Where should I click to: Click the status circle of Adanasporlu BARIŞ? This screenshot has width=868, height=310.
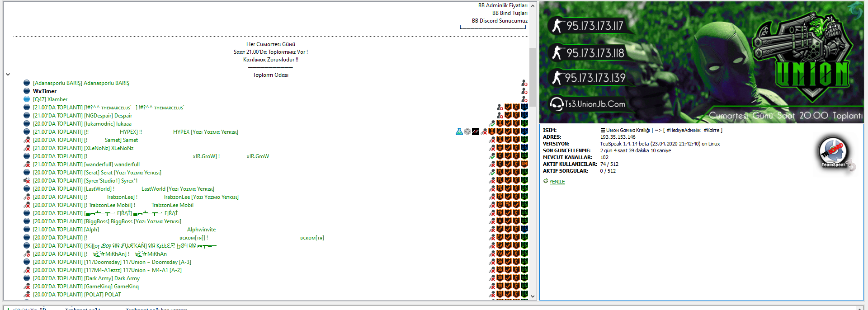click(27, 83)
